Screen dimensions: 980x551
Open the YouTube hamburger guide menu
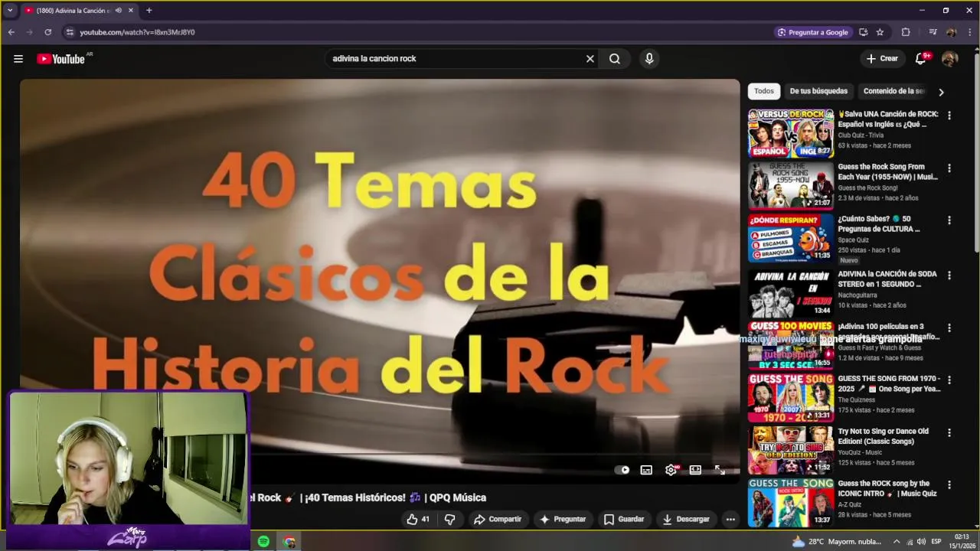(18, 59)
